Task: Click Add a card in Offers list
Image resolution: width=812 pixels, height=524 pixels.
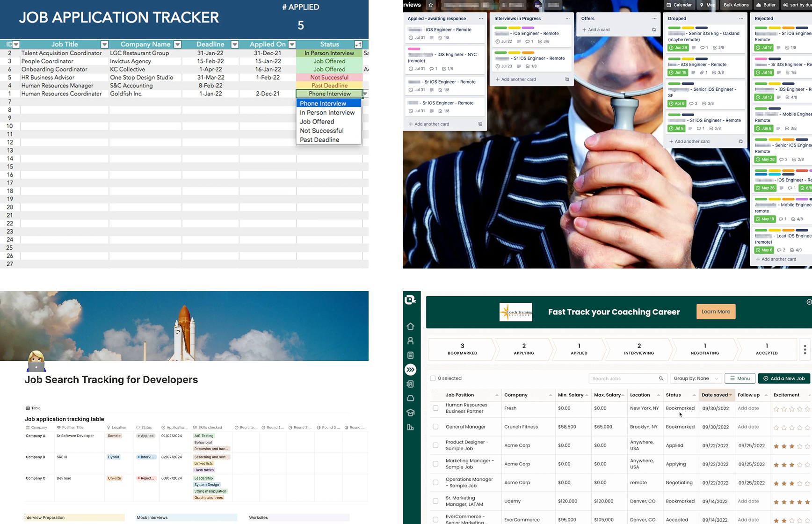Action: coord(596,30)
